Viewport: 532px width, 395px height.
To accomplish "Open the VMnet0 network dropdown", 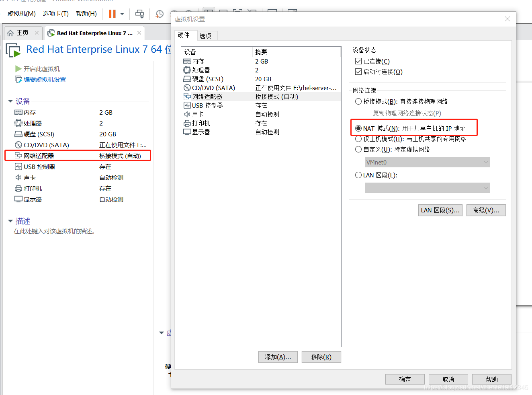I will tap(487, 162).
